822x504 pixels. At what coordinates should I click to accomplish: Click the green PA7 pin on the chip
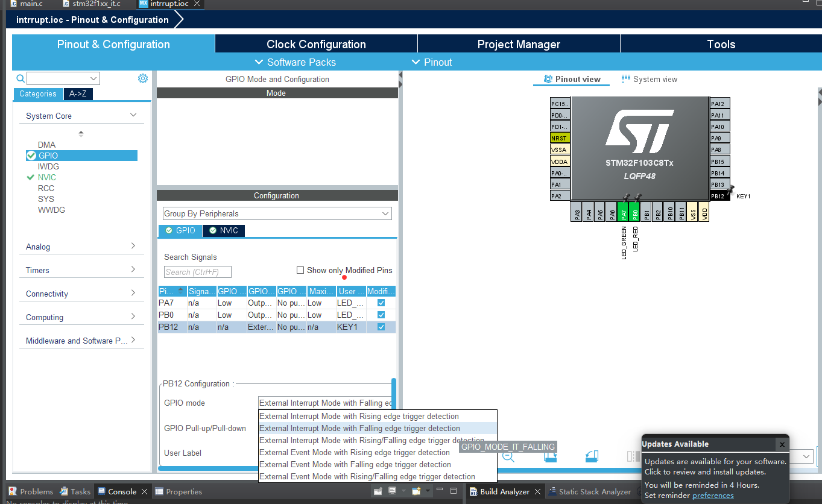(623, 211)
